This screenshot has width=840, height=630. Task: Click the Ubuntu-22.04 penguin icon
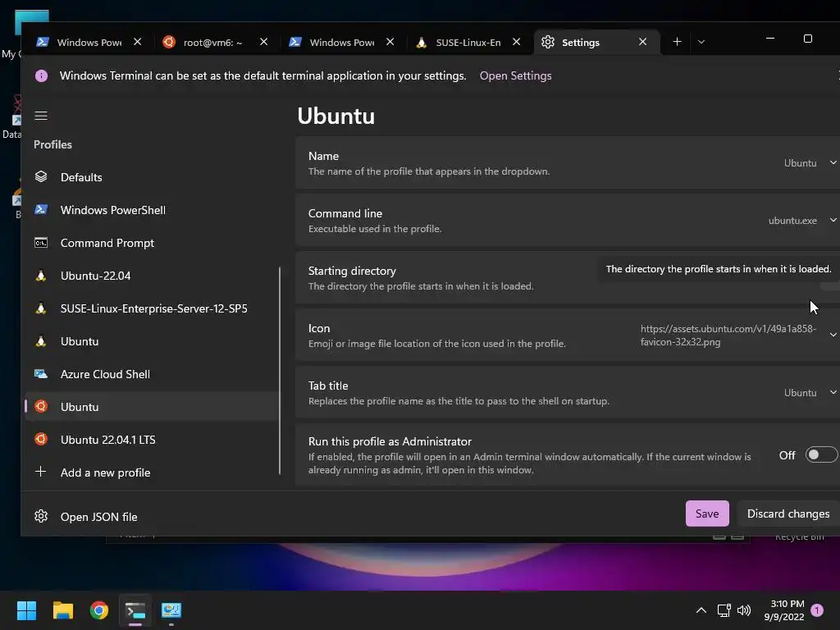pos(41,276)
